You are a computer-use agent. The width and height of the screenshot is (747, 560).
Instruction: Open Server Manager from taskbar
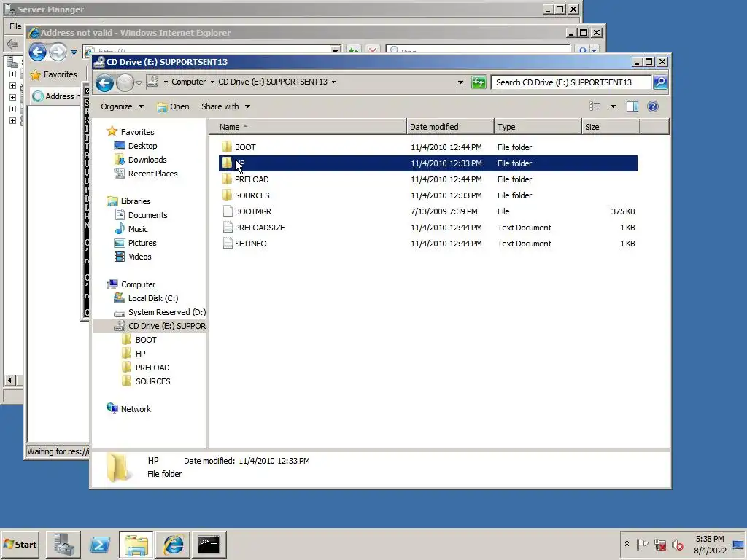click(63, 544)
